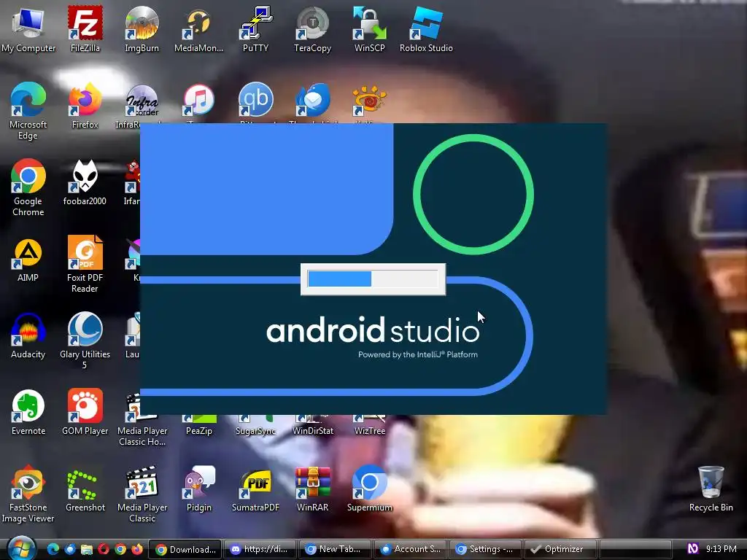Viewport: 747px width, 560px height.
Task: Click the WizTree shortcut label
Action: [x=370, y=431]
